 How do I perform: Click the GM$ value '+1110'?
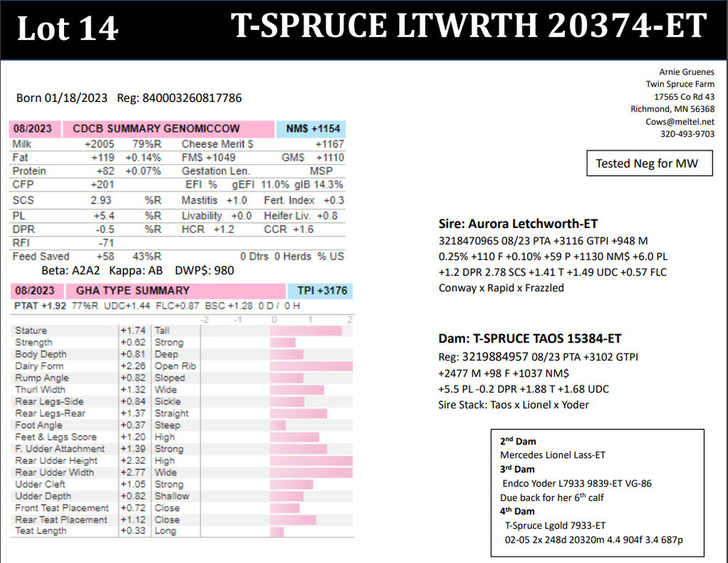(x=330, y=157)
